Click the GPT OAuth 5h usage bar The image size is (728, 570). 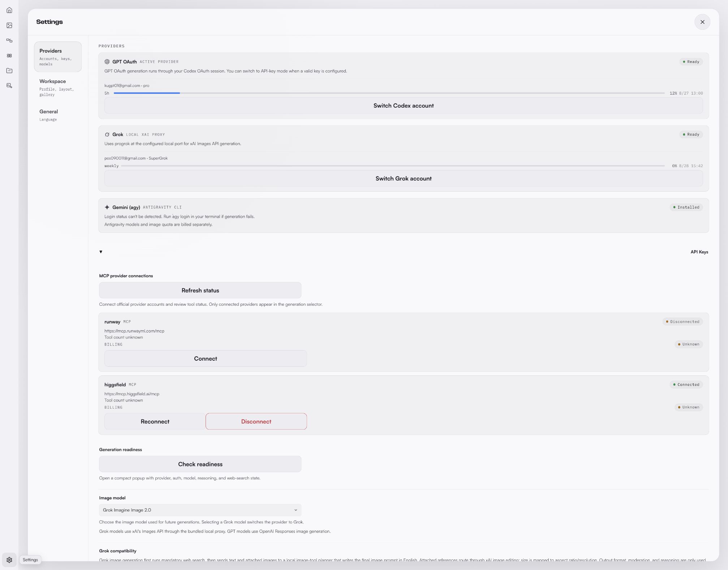(389, 93)
